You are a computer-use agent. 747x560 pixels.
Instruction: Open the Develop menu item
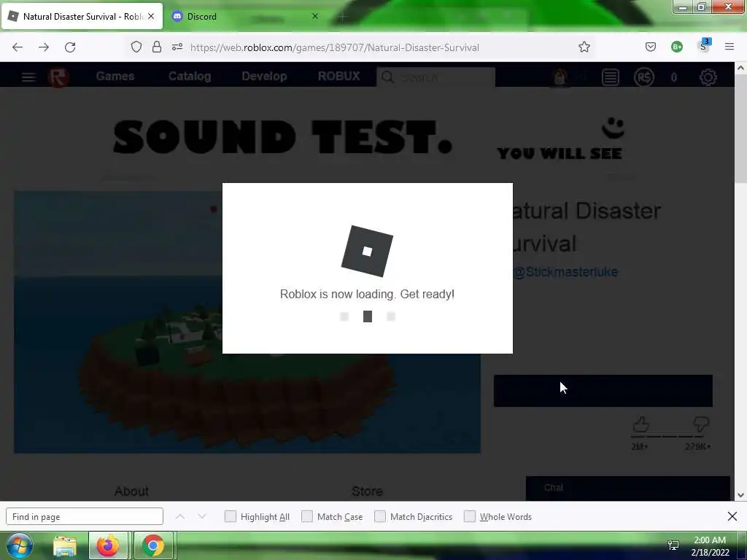264,76
